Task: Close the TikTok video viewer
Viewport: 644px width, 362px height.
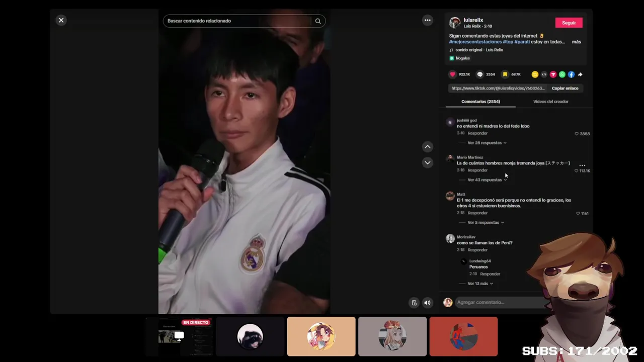Action: tap(61, 20)
